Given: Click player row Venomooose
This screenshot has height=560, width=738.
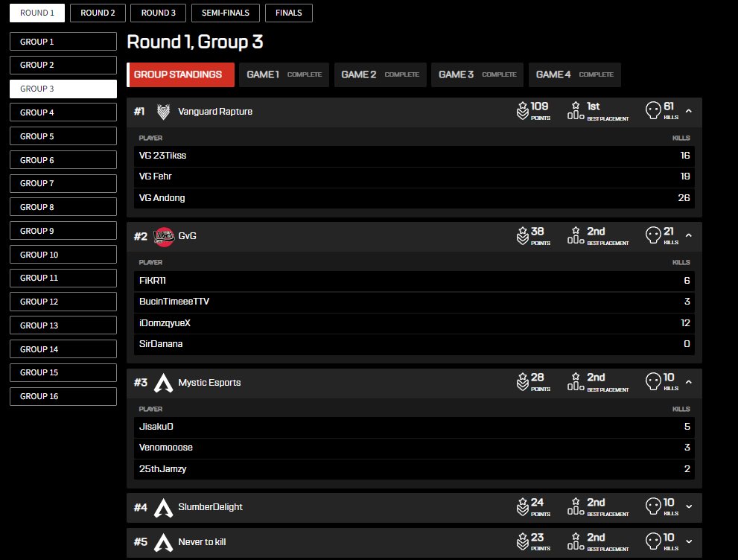Looking at the screenshot, I should click(x=414, y=448).
